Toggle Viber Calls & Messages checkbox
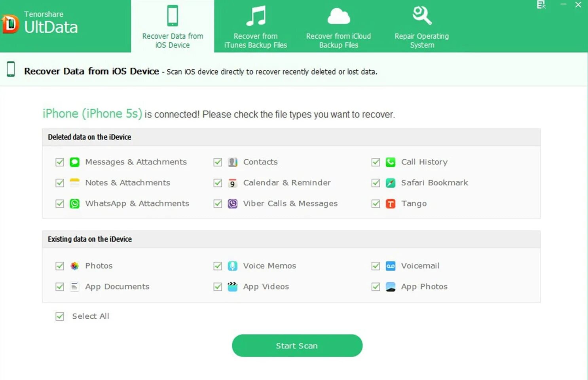The image size is (588, 380). (x=218, y=204)
